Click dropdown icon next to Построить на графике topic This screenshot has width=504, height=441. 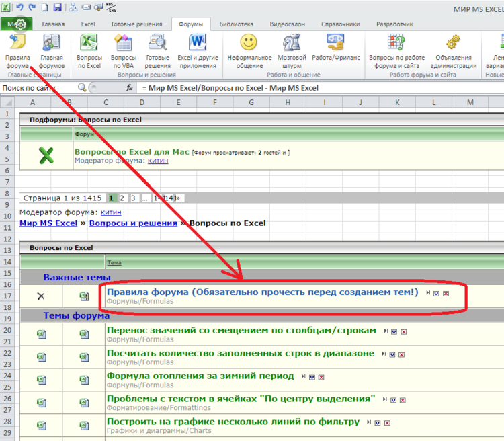pyautogui.click(x=378, y=423)
